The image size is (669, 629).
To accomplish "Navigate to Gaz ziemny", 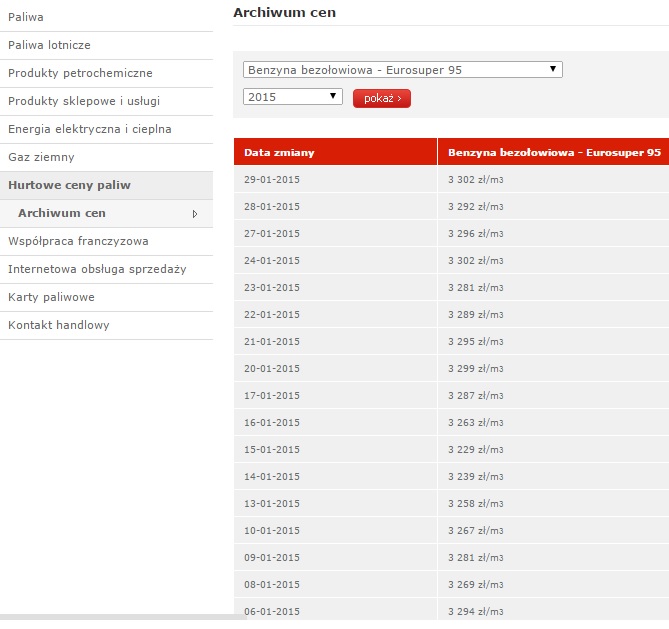I will pyautogui.click(x=41, y=157).
